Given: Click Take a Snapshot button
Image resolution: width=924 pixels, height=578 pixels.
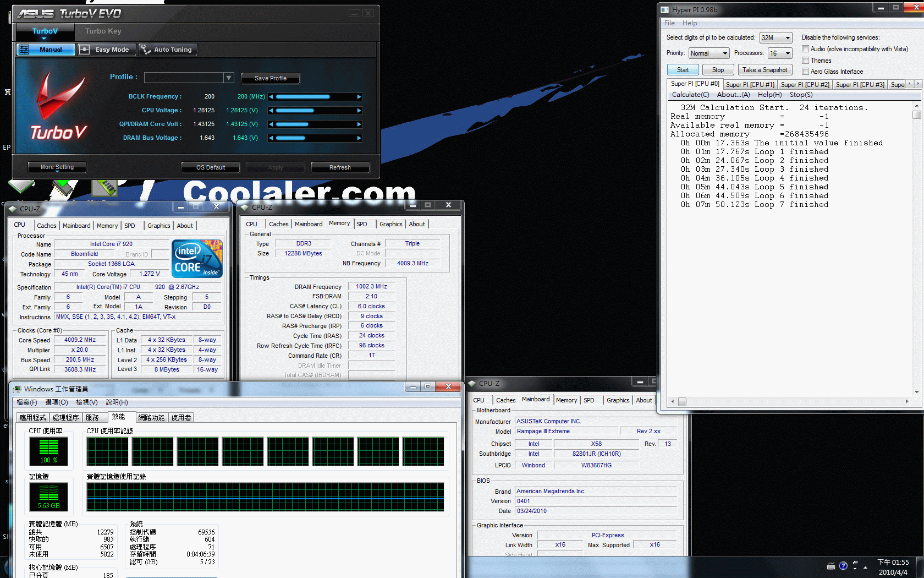Looking at the screenshot, I should point(765,70).
